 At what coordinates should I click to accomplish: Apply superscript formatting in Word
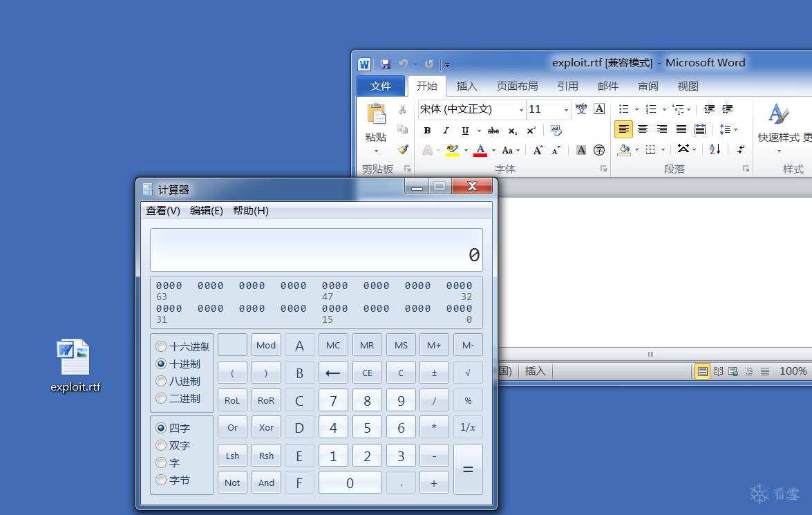point(531,131)
